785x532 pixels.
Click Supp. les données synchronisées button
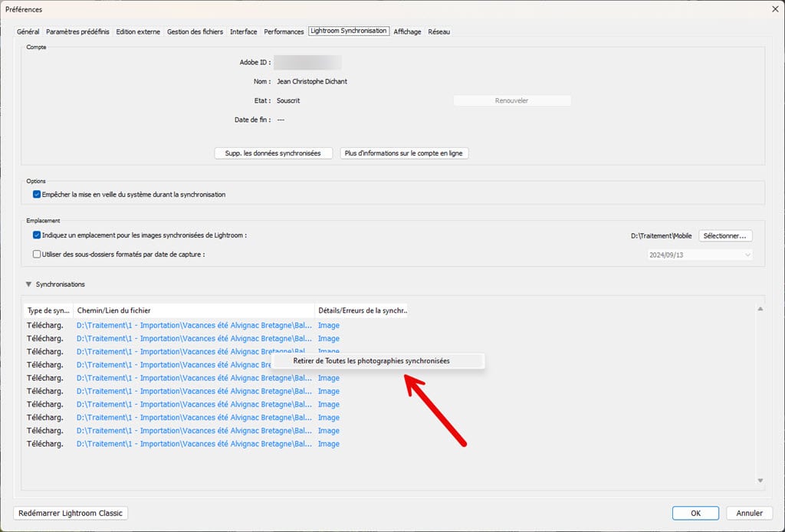coord(274,153)
